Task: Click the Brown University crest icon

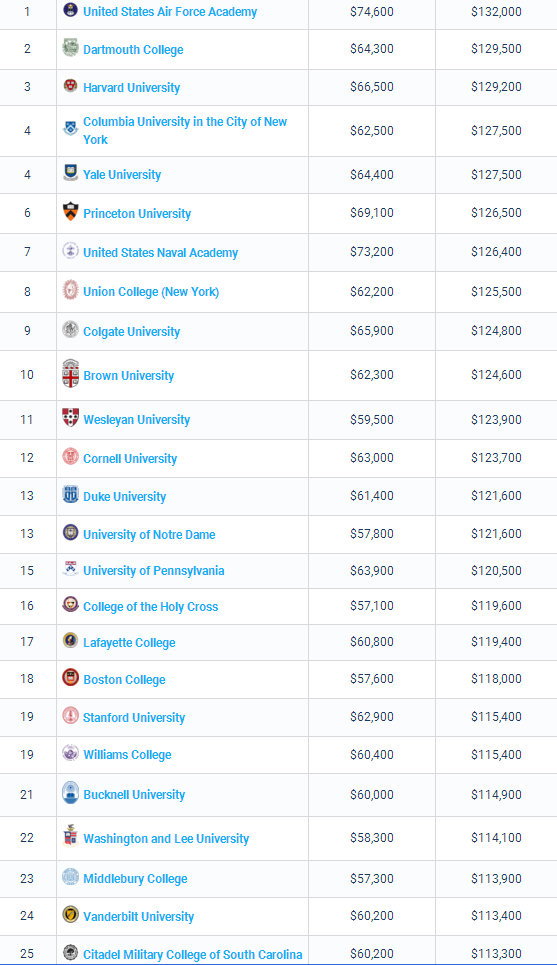Action: pyautogui.click(x=71, y=374)
